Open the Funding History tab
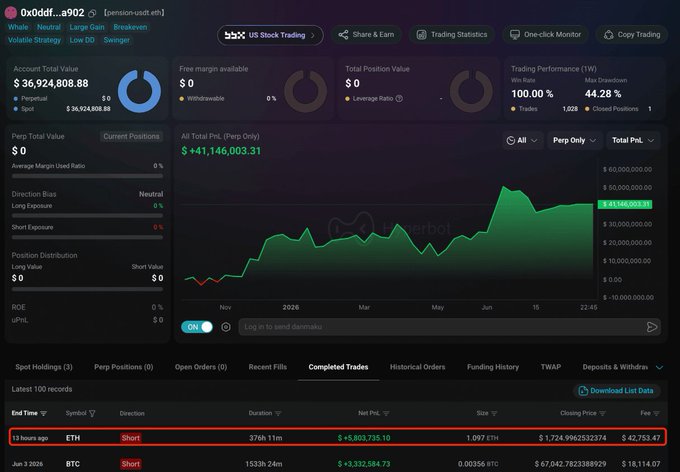 click(493, 367)
